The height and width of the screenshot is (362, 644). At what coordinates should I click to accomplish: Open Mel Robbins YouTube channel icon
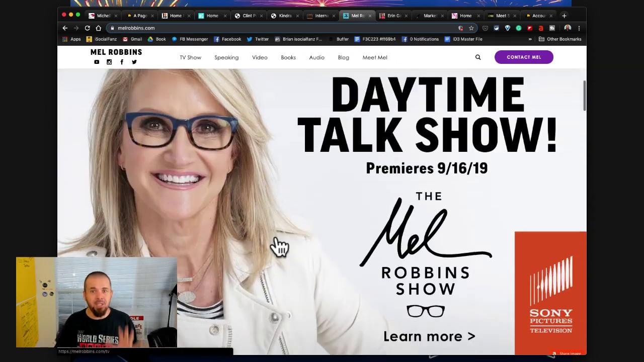coord(97,62)
